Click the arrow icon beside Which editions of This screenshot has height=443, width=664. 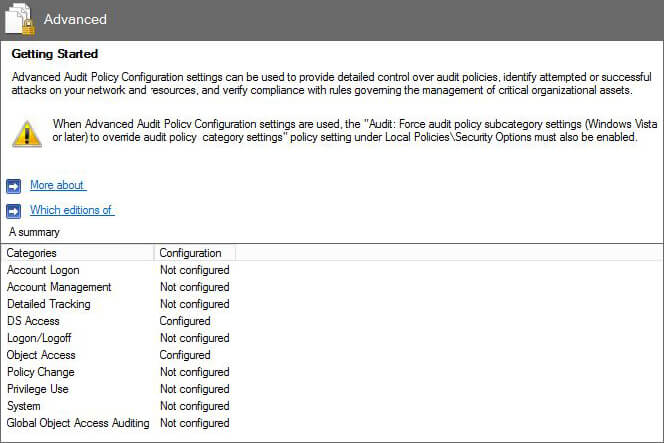14,211
